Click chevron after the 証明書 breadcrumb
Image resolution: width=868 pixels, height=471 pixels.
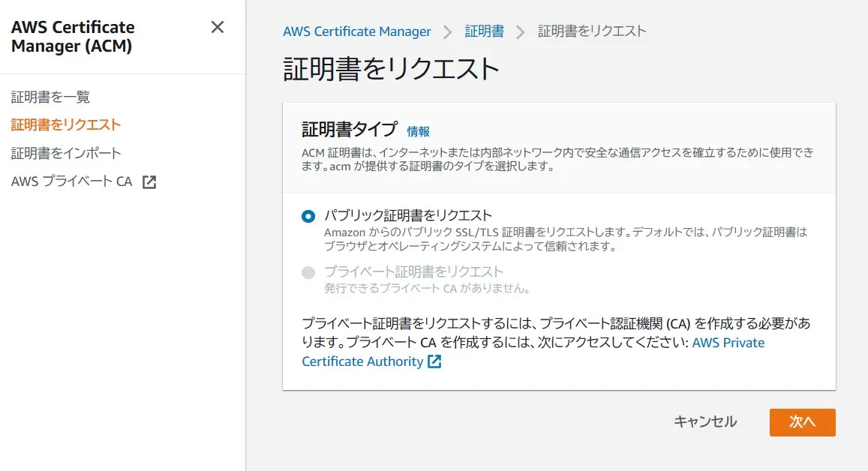521,32
